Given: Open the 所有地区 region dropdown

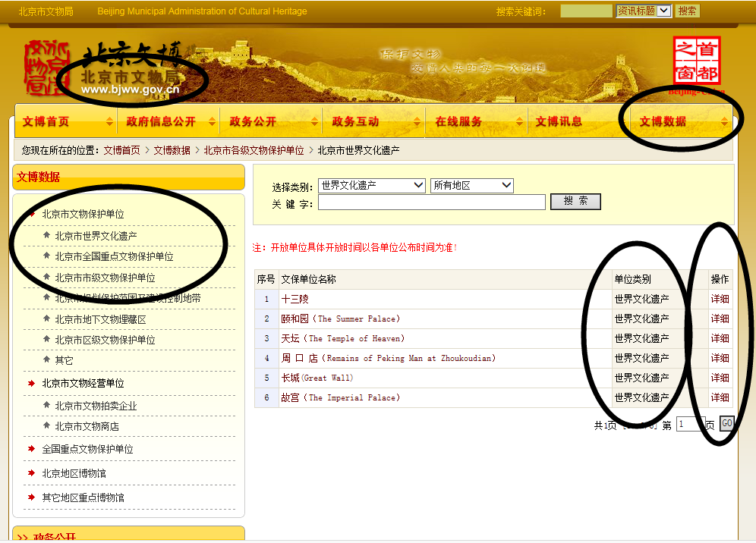Looking at the screenshot, I should pos(471,186).
